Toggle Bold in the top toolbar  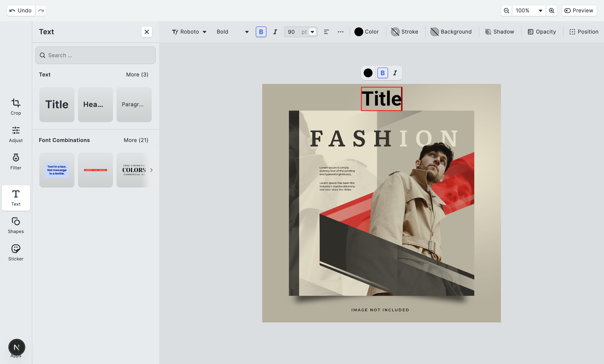261,32
